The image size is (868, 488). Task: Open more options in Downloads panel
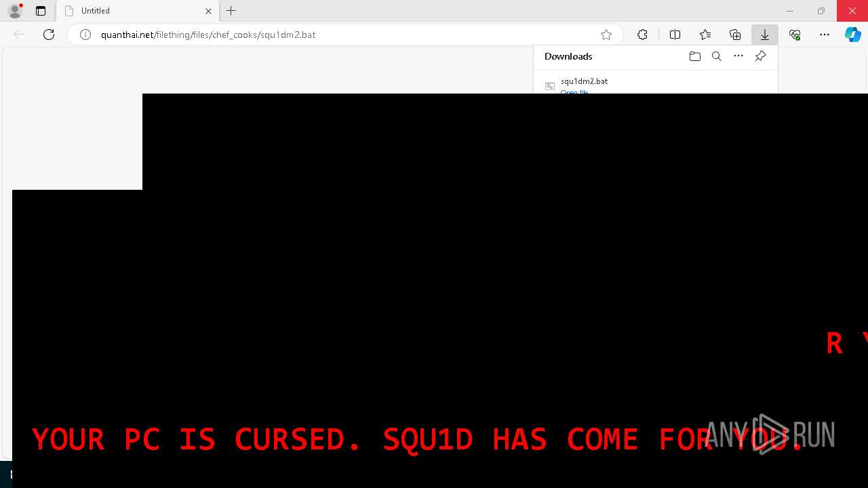738,56
